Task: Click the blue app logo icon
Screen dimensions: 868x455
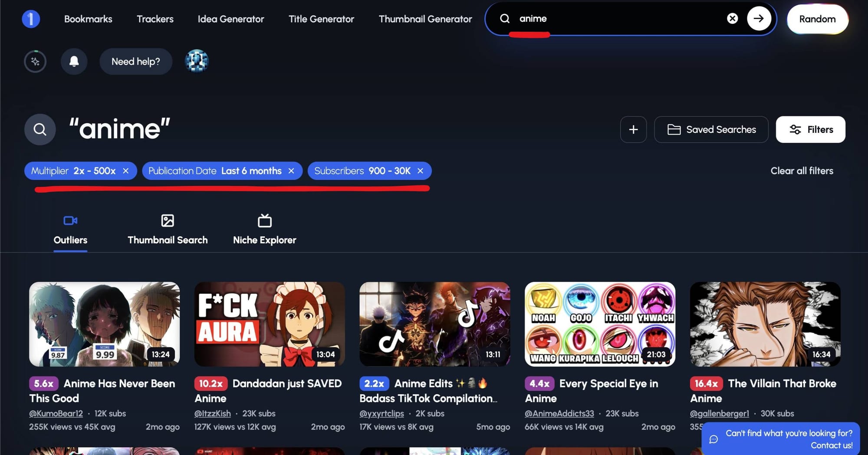Action: [31, 19]
